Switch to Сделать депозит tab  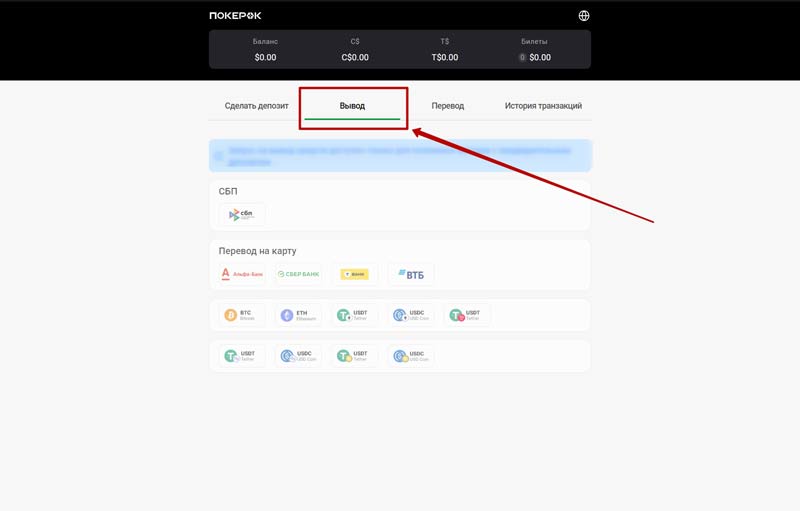click(x=256, y=106)
